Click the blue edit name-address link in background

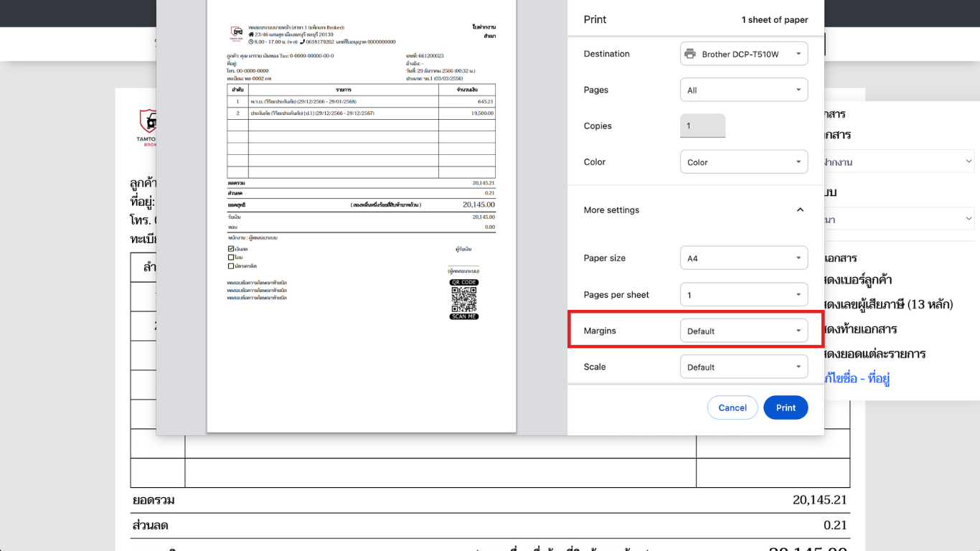pyautogui.click(x=857, y=378)
